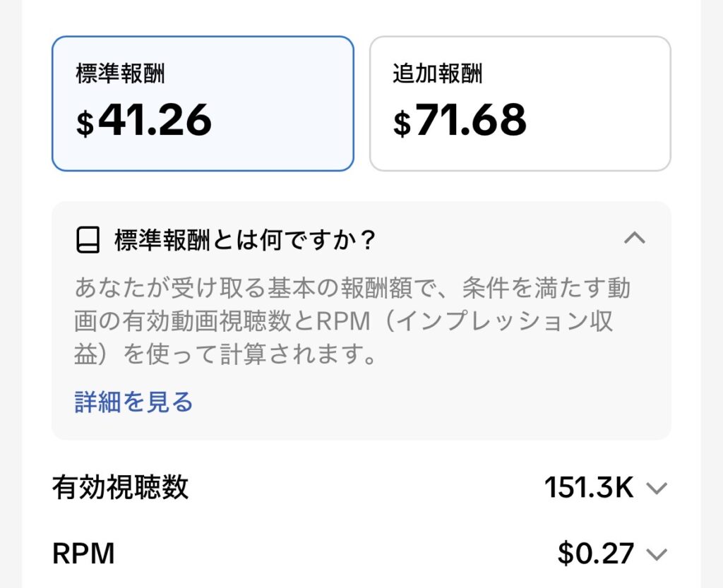The width and height of the screenshot is (723, 588).
Task: Tap the 41.26 amount figure
Action: point(155,121)
